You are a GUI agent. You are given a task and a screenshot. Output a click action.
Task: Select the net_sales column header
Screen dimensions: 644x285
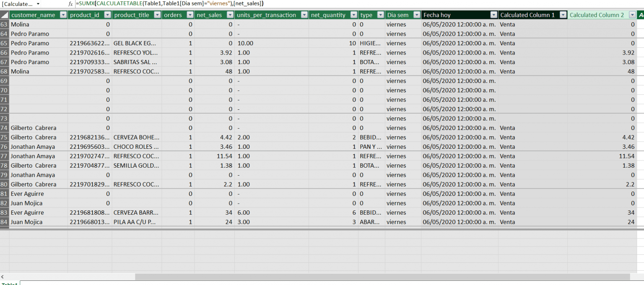tap(210, 15)
